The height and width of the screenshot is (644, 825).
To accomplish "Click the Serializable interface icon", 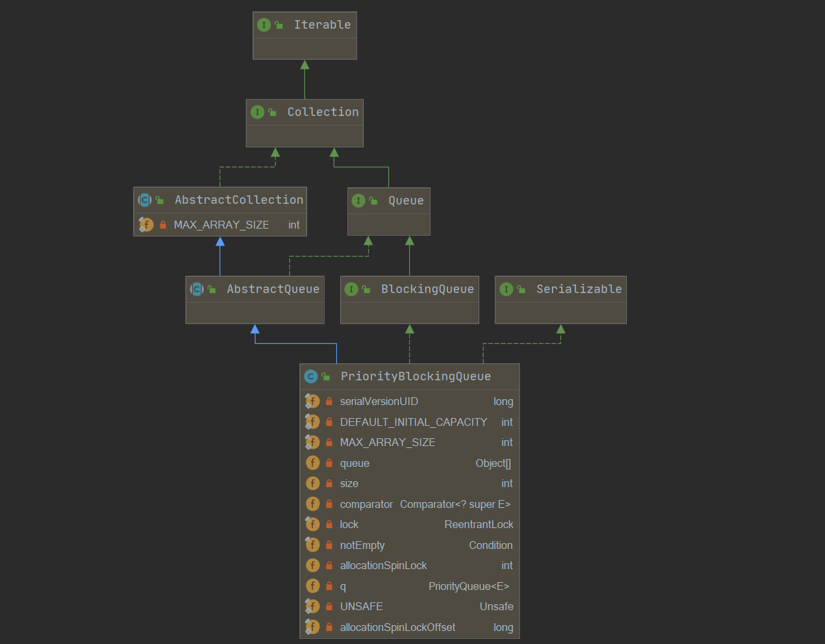I will (x=506, y=289).
